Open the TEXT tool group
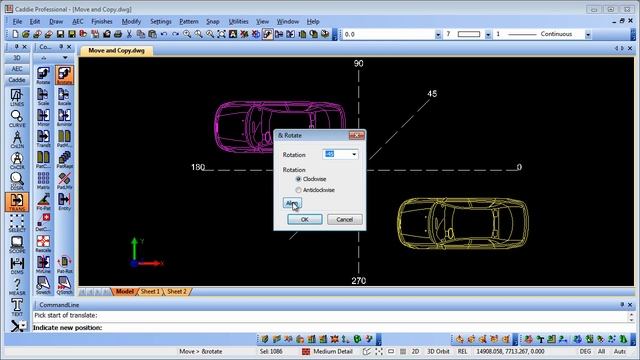Image resolution: width=640 pixels, height=360 pixels. pyautogui.click(x=17, y=307)
